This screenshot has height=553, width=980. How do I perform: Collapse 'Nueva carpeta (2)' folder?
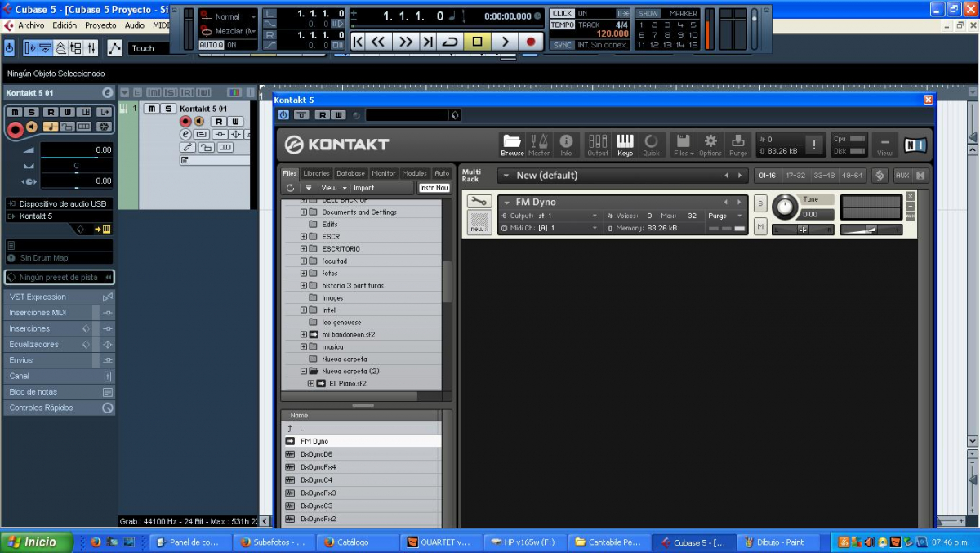tap(304, 371)
